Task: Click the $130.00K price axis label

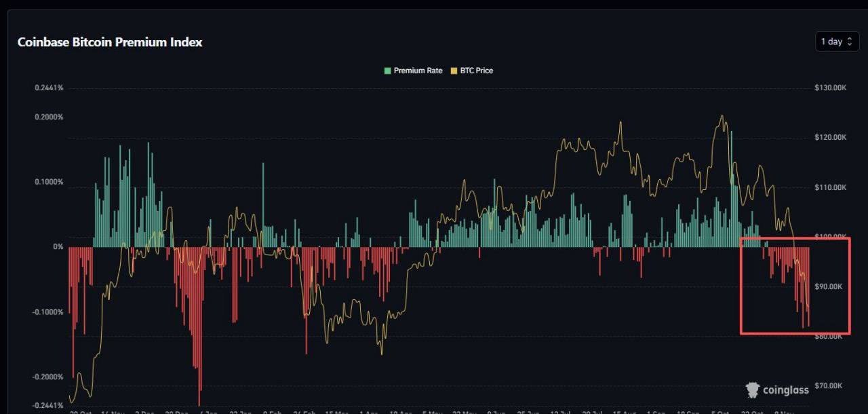Action: click(x=831, y=88)
